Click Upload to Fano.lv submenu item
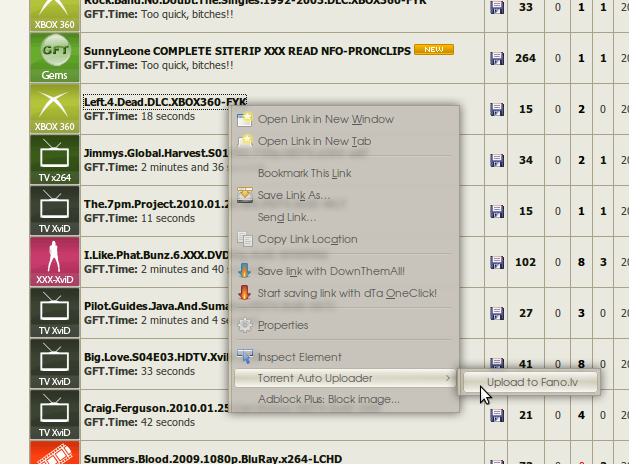This screenshot has height=464, width=629. 531,382
